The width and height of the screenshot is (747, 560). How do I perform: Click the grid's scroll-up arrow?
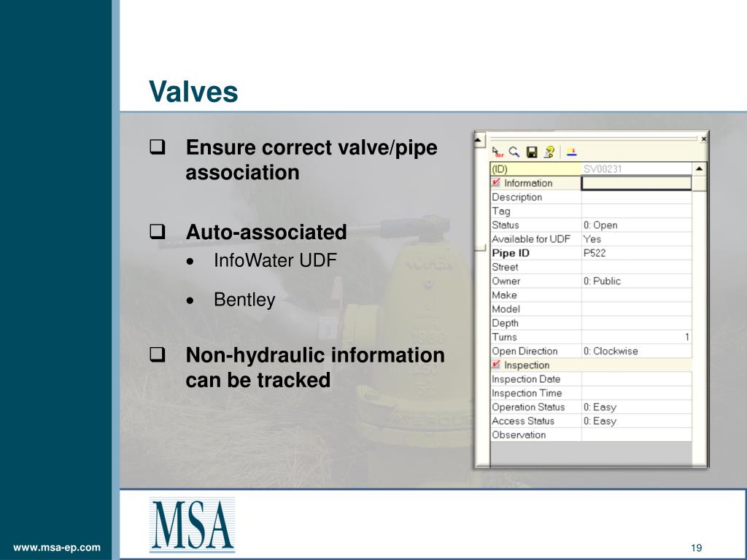[x=699, y=168]
